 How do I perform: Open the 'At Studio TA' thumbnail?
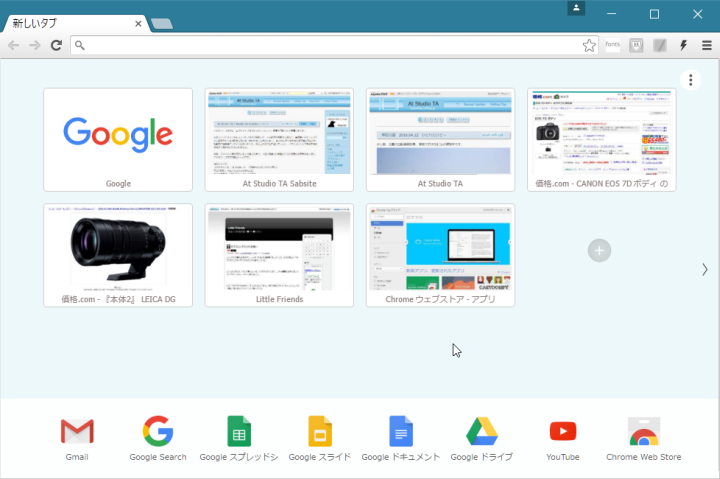440,140
